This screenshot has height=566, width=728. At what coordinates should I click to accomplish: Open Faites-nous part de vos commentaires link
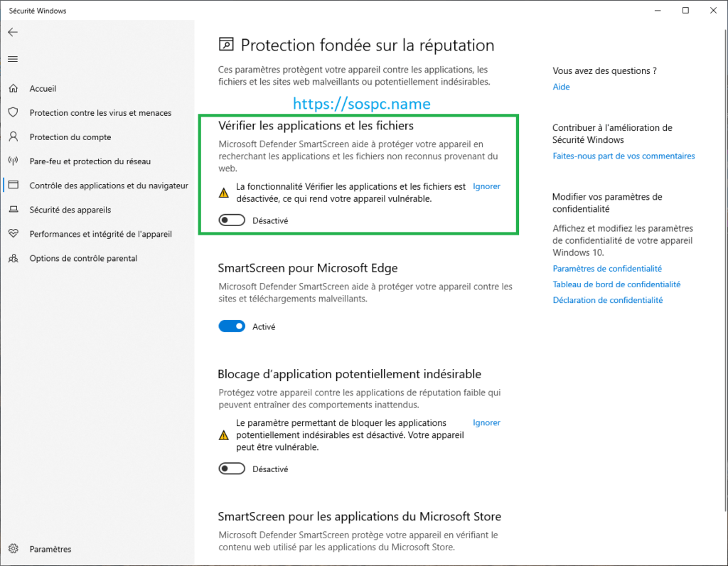(623, 156)
